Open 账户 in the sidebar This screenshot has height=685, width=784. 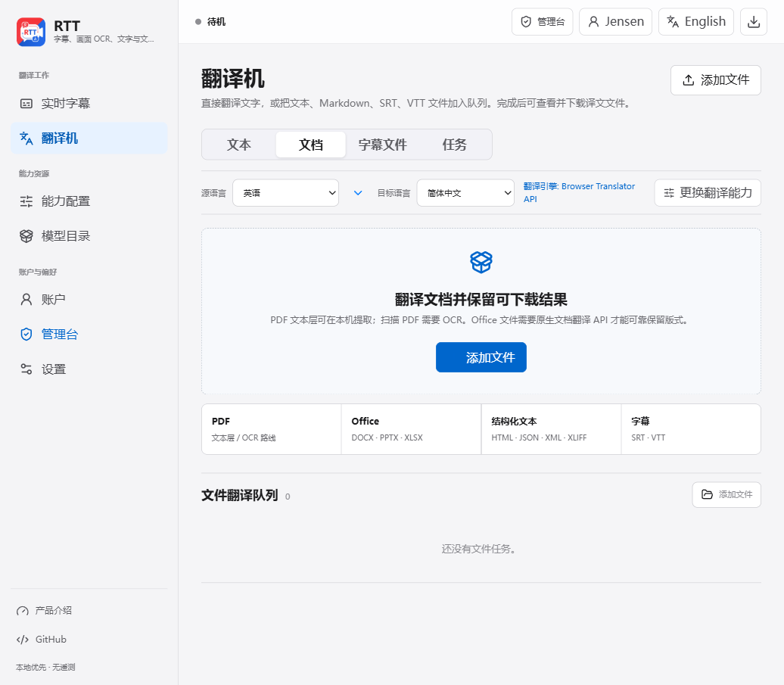pos(89,300)
